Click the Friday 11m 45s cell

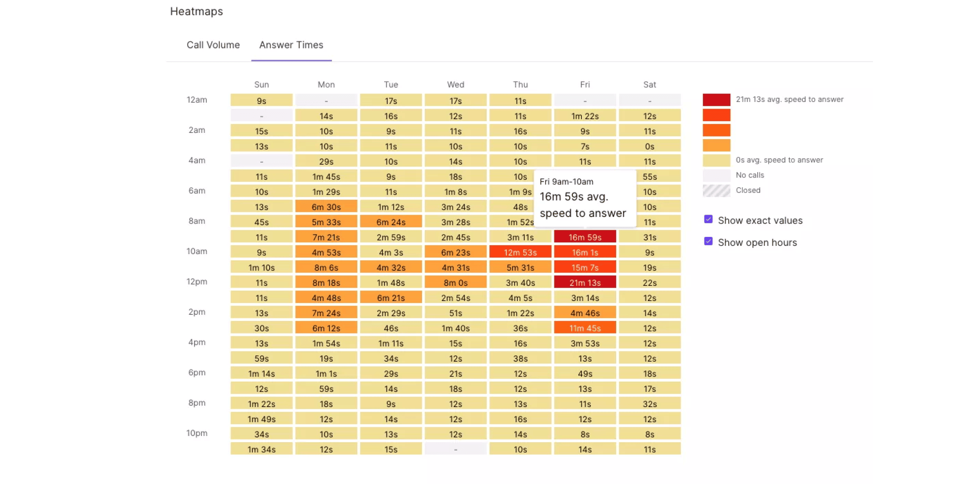[585, 328]
